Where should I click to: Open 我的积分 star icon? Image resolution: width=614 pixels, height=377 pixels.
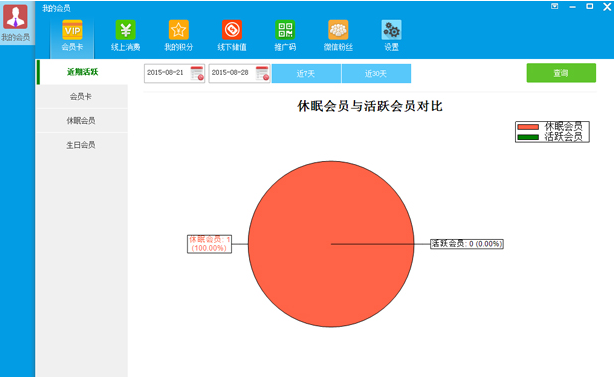179,30
